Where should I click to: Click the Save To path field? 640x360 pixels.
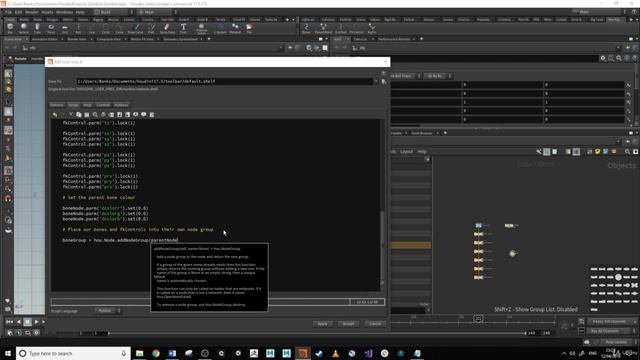[x=224, y=82]
